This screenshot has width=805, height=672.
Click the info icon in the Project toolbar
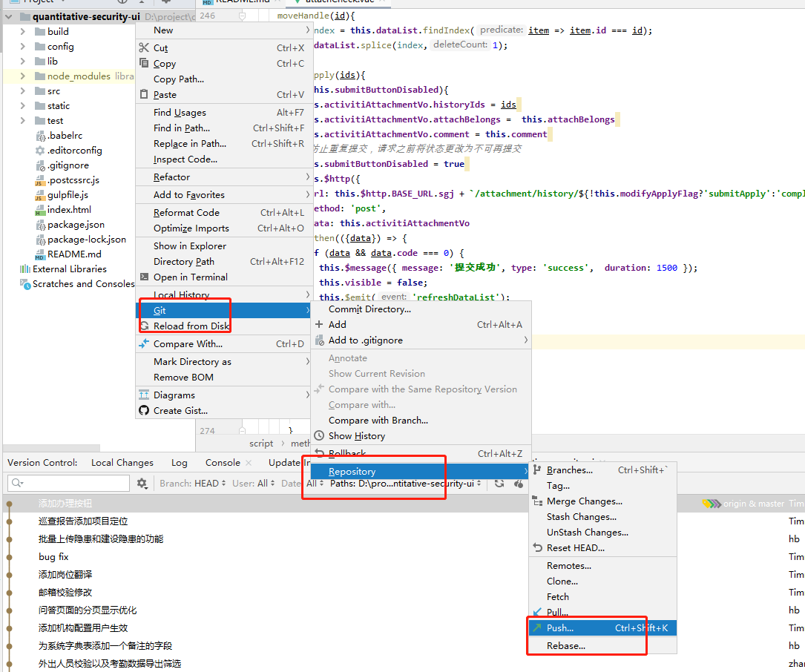(123, 2)
